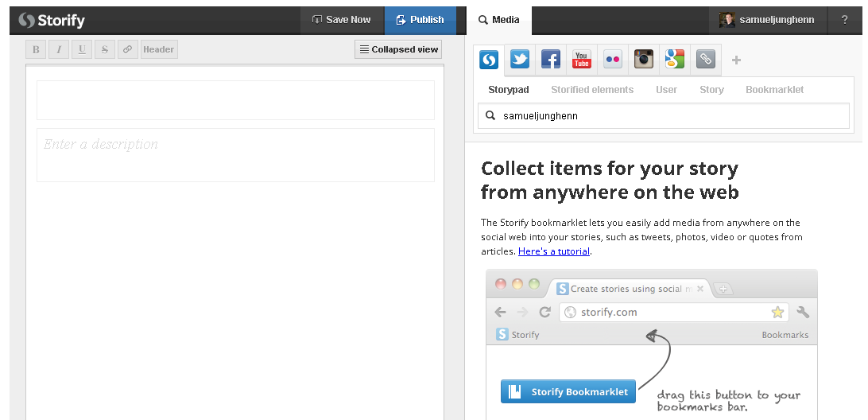Click the Storify logo
This screenshot has width=868, height=420.
coord(52,21)
